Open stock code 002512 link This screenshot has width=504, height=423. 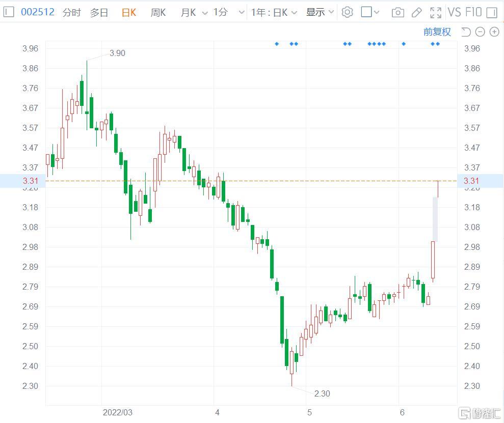click(x=38, y=12)
